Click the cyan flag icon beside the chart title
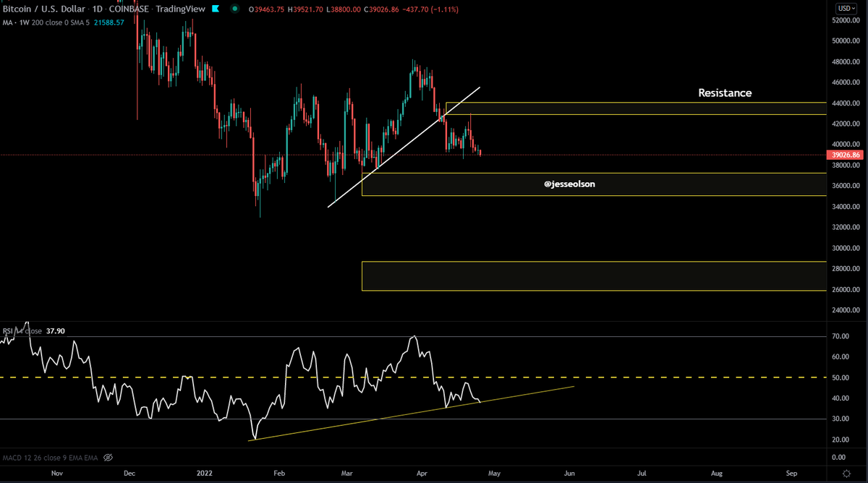This screenshot has height=483, width=868. [217, 9]
